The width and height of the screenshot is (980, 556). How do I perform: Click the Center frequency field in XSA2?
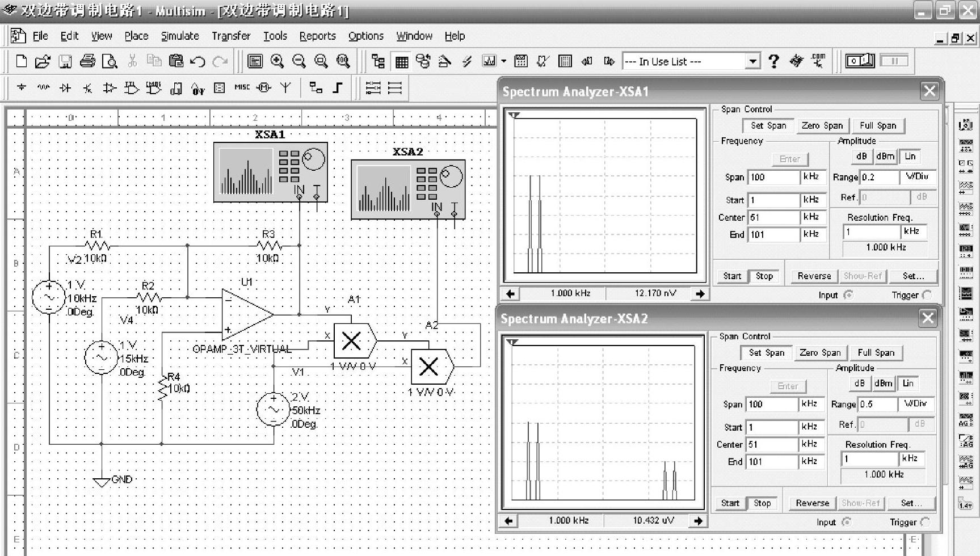click(x=772, y=445)
